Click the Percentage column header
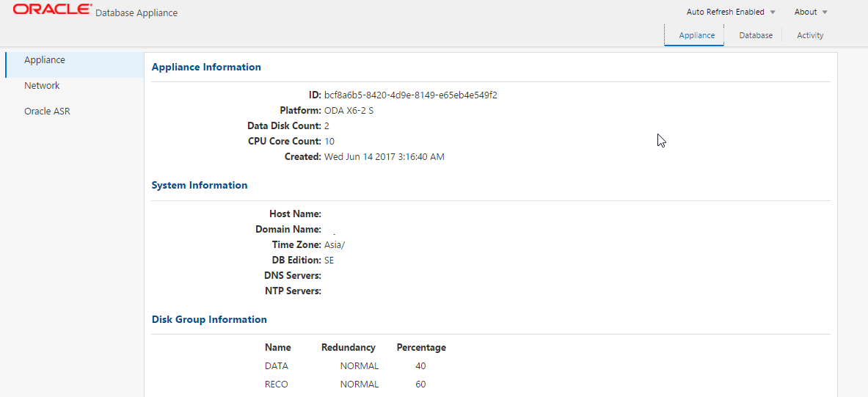The image size is (868, 397). pos(421,348)
